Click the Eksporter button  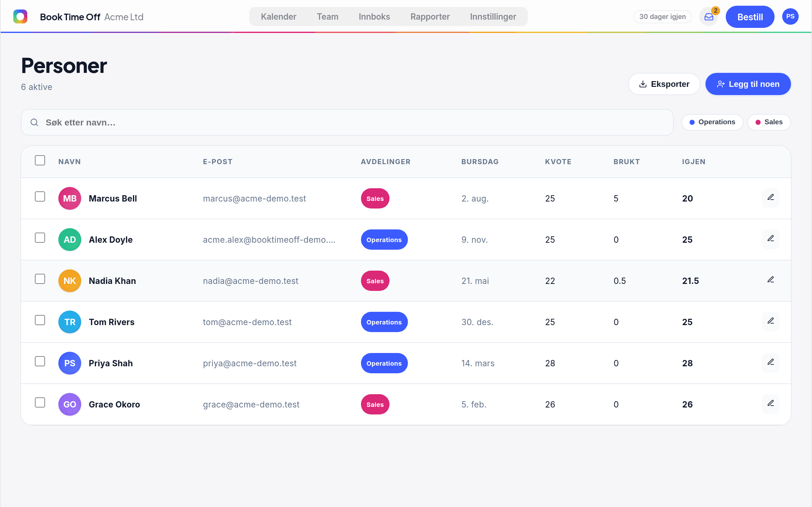(664, 84)
